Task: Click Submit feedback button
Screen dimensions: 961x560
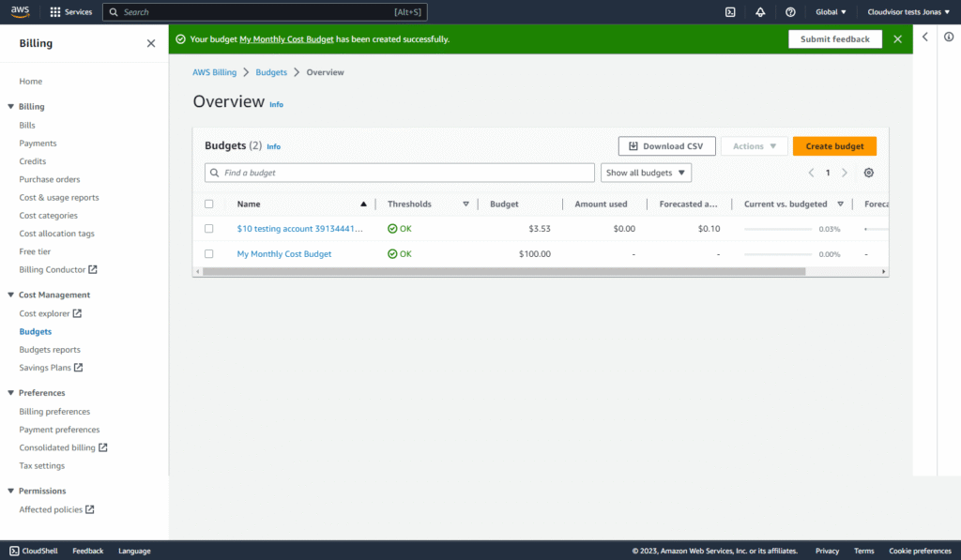Action: coord(834,39)
